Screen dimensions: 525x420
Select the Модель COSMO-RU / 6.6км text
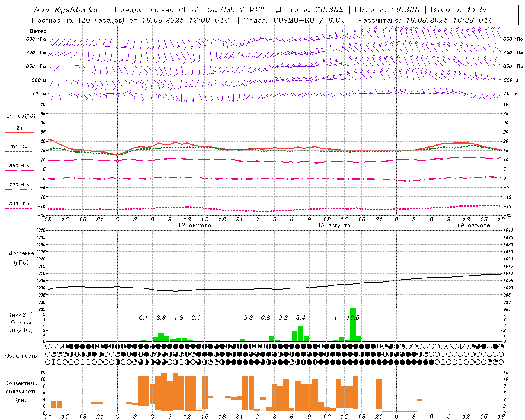coord(296,20)
